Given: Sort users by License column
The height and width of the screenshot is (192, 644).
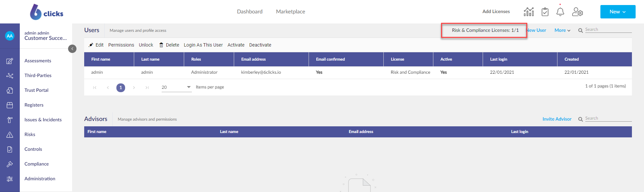Looking at the screenshot, I should [408, 59].
